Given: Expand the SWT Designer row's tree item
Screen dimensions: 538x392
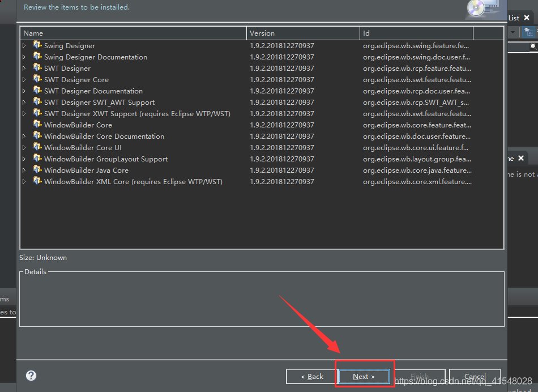Looking at the screenshot, I should pyautogui.click(x=24, y=69).
